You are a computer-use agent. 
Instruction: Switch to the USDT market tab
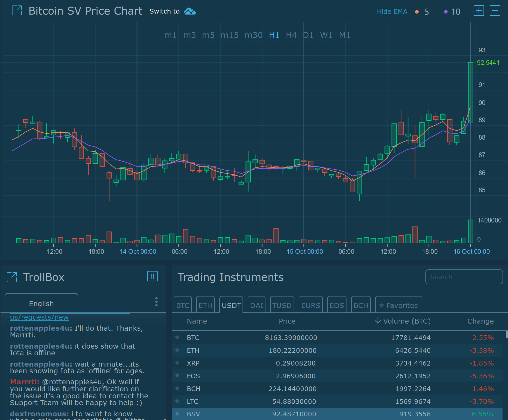[x=231, y=305]
